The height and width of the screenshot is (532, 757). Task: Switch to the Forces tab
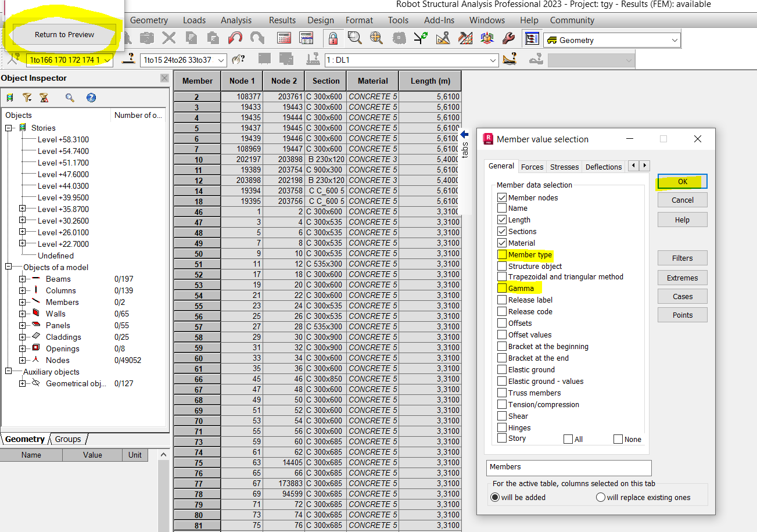(x=532, y=167)
